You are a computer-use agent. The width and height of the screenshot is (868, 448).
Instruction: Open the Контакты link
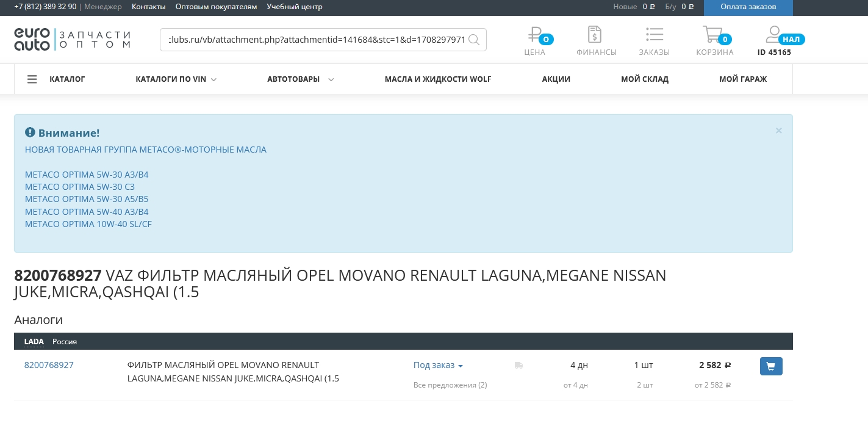[x=148, y=7]
